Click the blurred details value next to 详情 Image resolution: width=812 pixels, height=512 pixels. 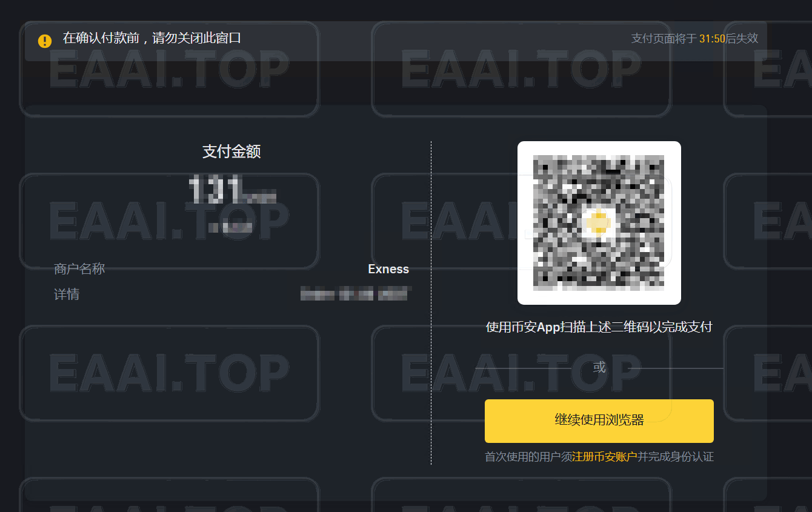[356, 294]
